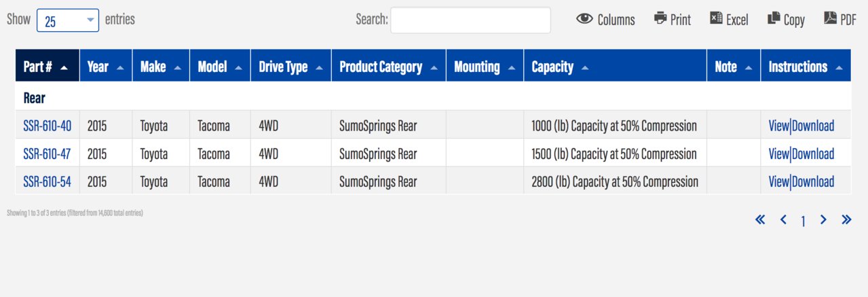868x297 pixels.
Task: View instructions for SSR-610-47
Action: [778, 154]
